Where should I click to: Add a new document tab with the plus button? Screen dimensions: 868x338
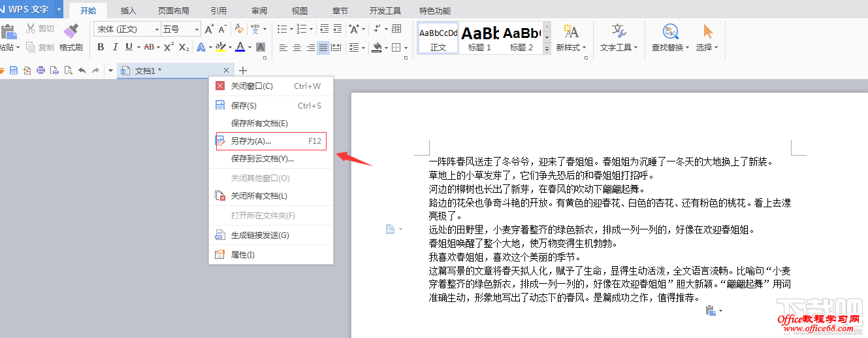[x=243, y=71]
